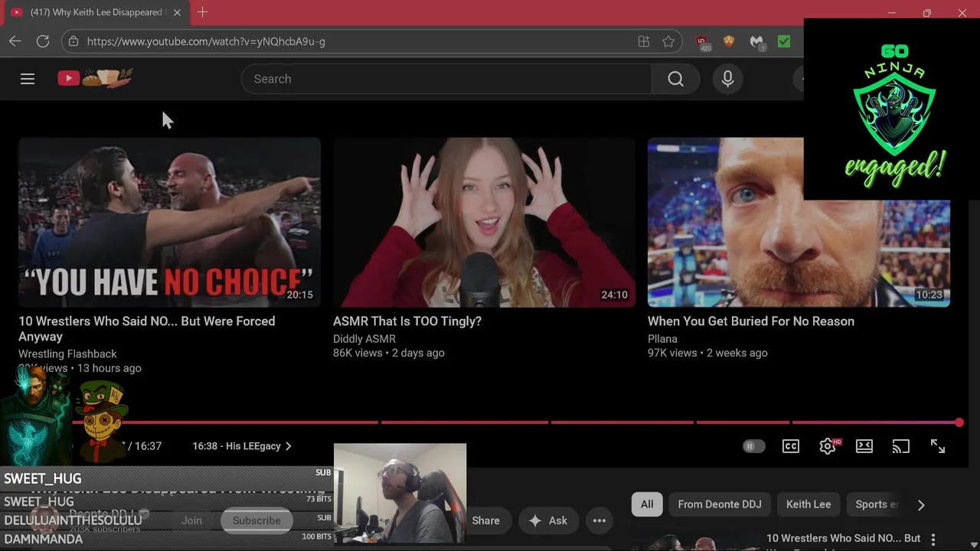
Task: Select the Keith Lee chip
Action: [808, 504]
